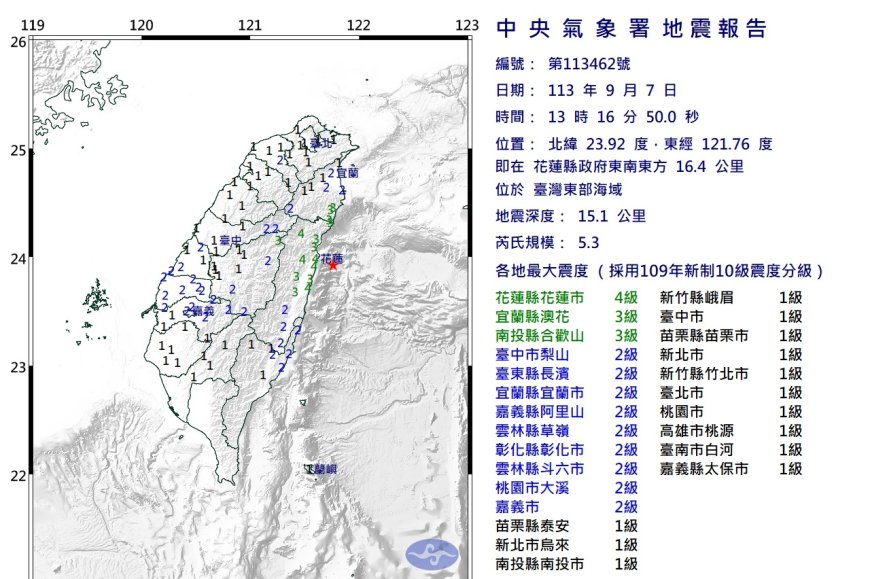Click the entry 新竹縣峨眉 1級
Screen dimensions: 870x579
click(731, 298)
